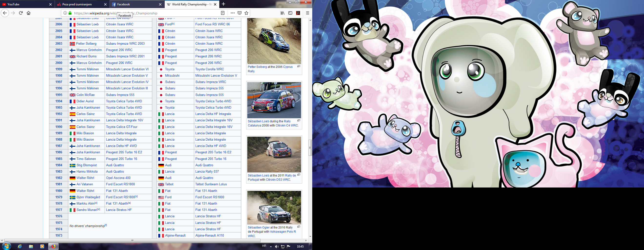644x250 pixels.
Task: Open Windows Media Player from the taskbar
Action: [42, 246]
